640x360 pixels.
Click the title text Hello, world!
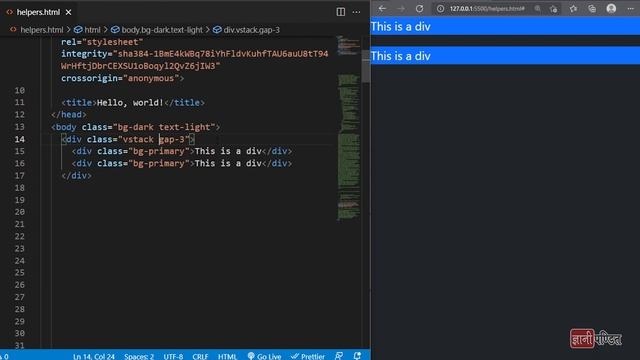[130, 102]
